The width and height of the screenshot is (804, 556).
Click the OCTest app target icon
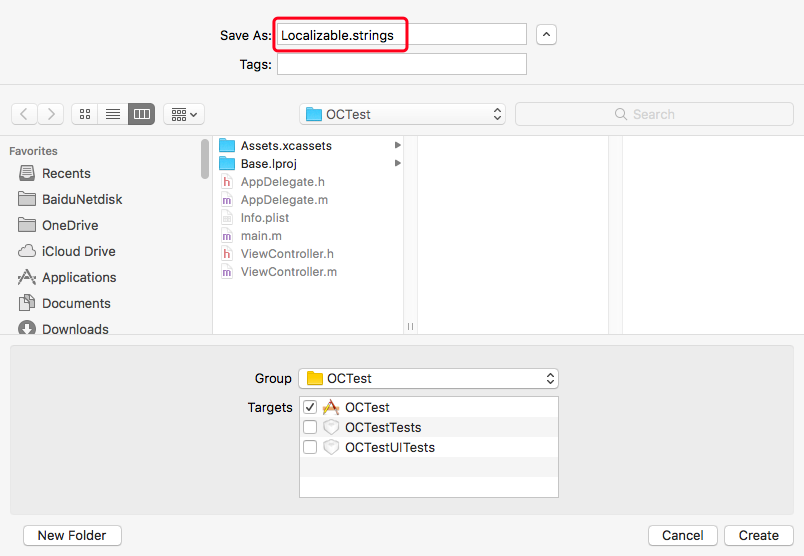[x=331, y=407]
